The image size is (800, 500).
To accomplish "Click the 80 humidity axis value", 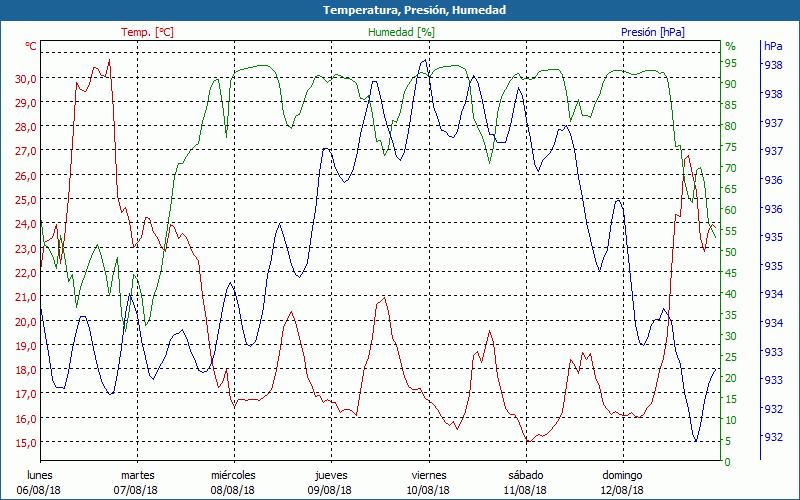I will [x=731, y=126].
